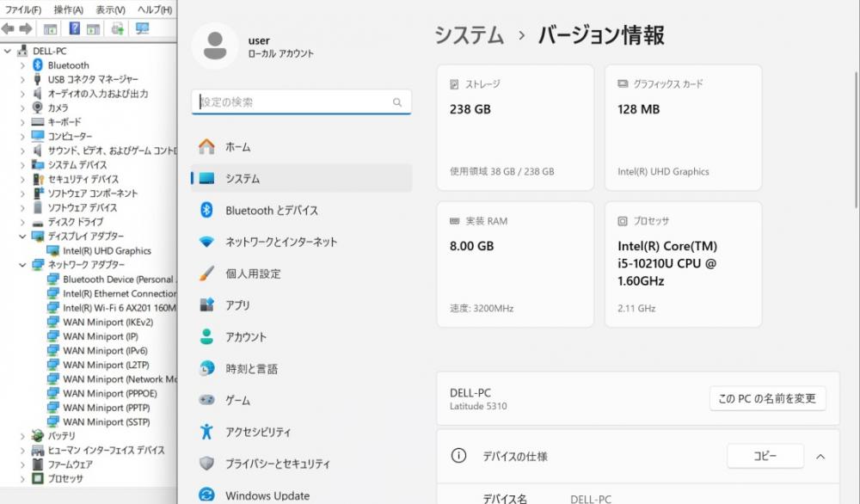Select the Bluetooth device category icon
This screenshot has width=860, height=504.
click(x=38, y=65)
